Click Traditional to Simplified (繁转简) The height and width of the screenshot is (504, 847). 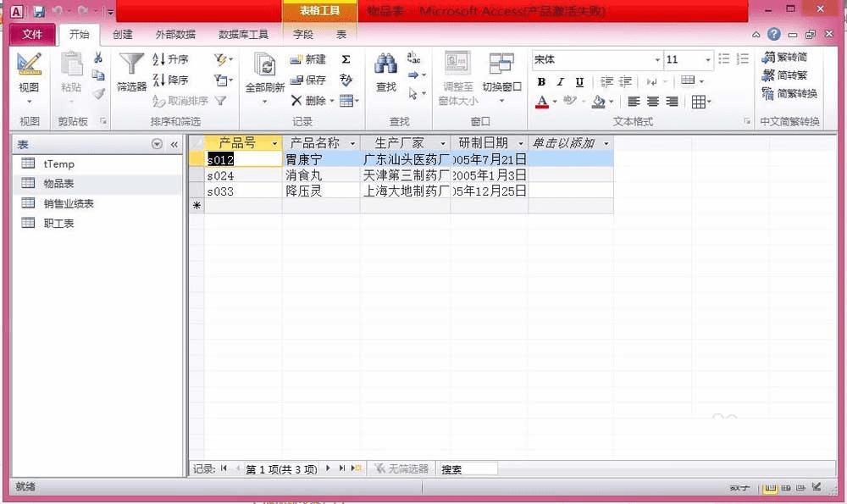(784, 57)
